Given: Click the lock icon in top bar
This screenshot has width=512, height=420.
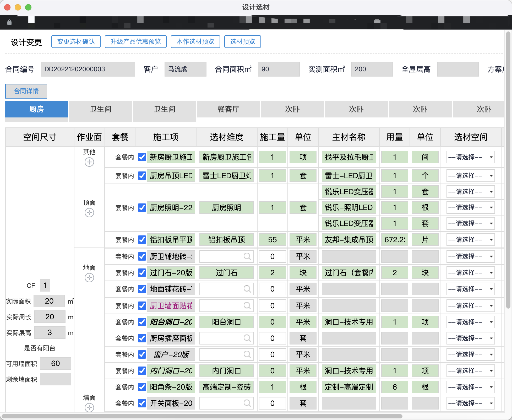Looking at the screenshot, I should (9, 22).
